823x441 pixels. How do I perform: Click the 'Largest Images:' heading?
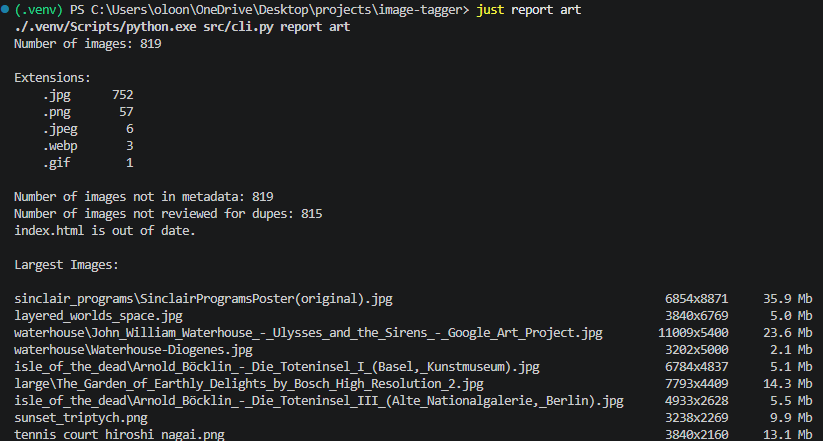(67, 265)
